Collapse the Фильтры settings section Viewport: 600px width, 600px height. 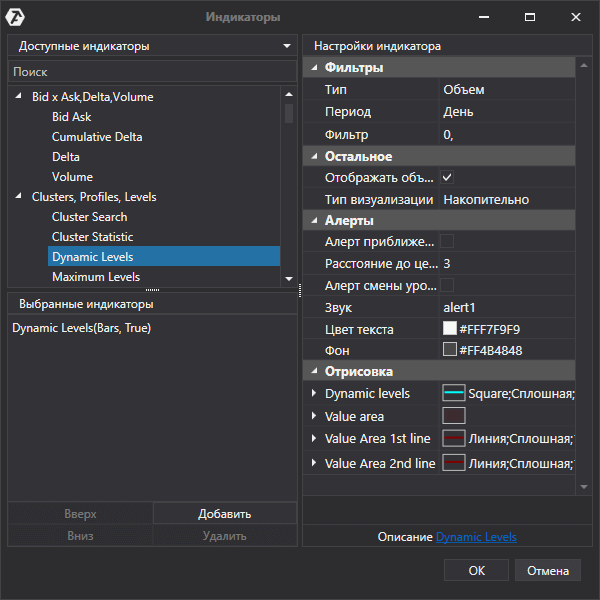[x=315, y=68]
